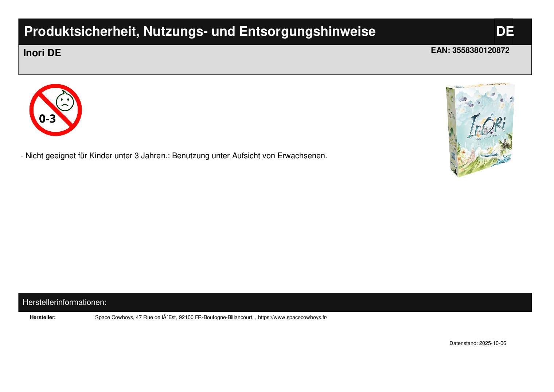Select the Inori game box image
554x392 pixels.
[480, 130]
